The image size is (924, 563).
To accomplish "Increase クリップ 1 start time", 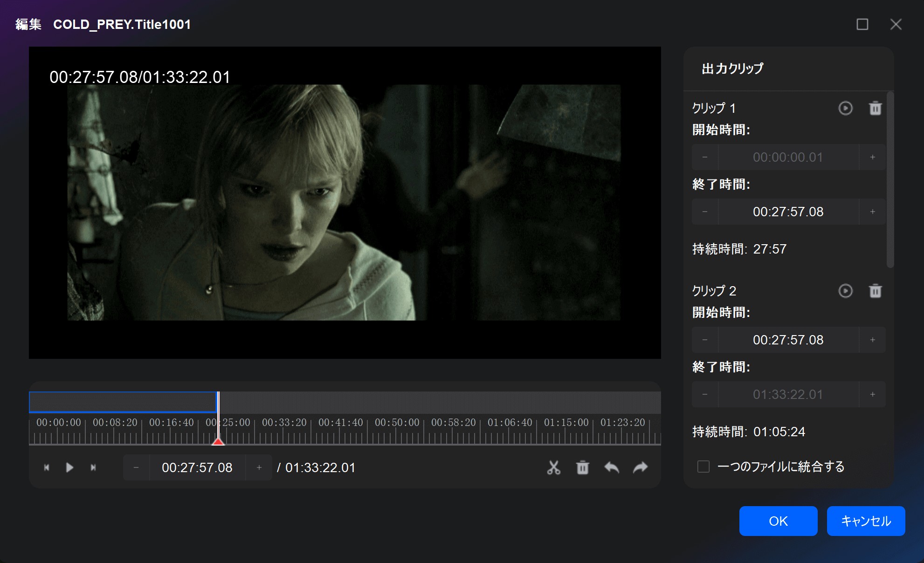I will click(873, 157).
